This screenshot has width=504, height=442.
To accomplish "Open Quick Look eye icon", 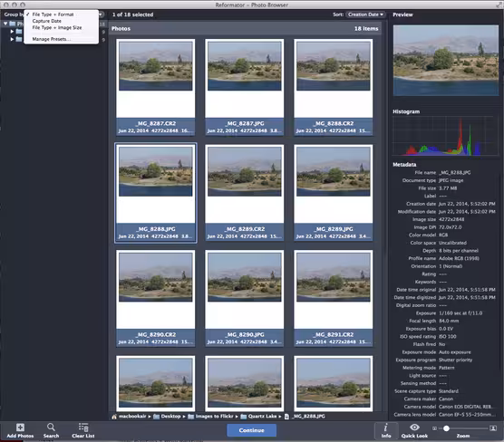I will [x=414, y=427].
